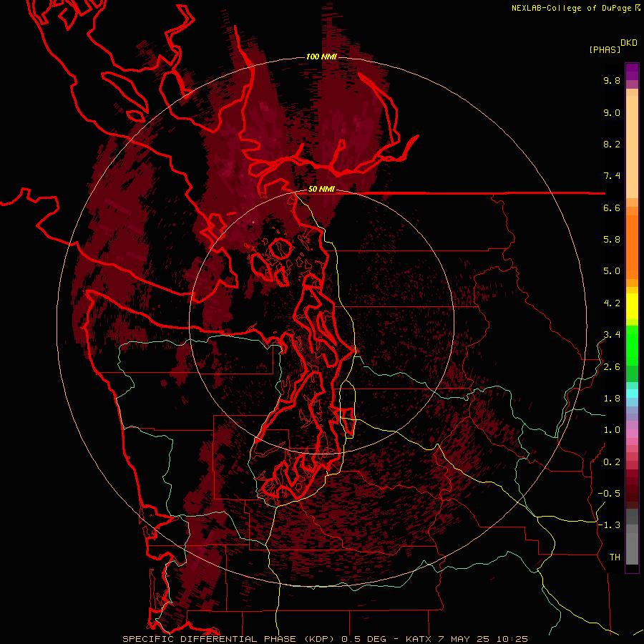Click the 6.6 value on the legend
Viewport: 644px width, 644px height.
click(x=612, y=208)
